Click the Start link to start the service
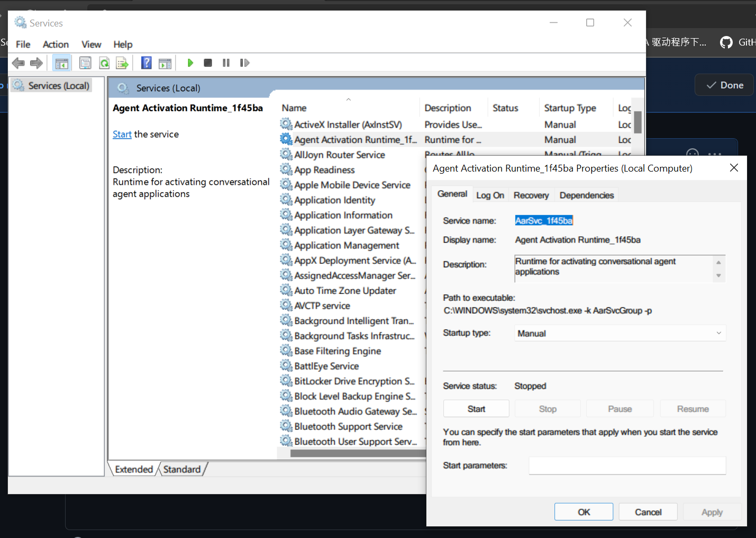Image resolution: width=756 pixels, height=538 pixels. pos(122,134)
